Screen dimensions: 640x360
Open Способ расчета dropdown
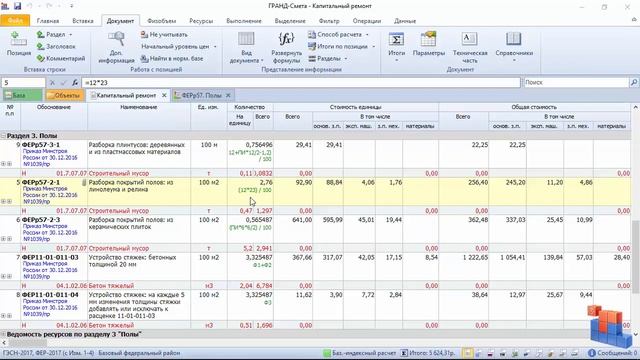pos(367,35)
